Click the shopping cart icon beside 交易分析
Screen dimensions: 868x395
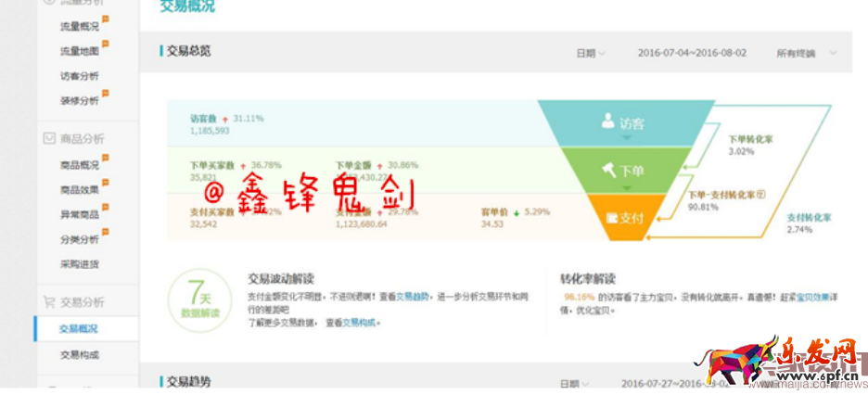[x=49, y=302]
